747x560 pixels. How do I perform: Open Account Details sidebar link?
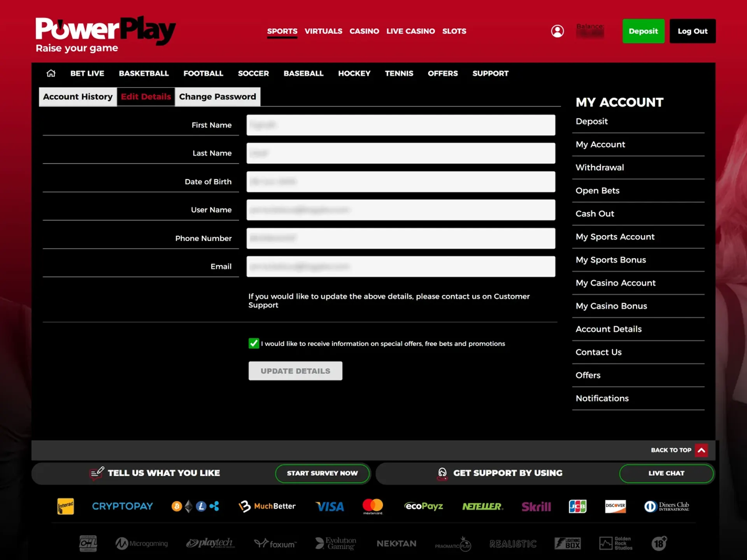click(608, 329)
